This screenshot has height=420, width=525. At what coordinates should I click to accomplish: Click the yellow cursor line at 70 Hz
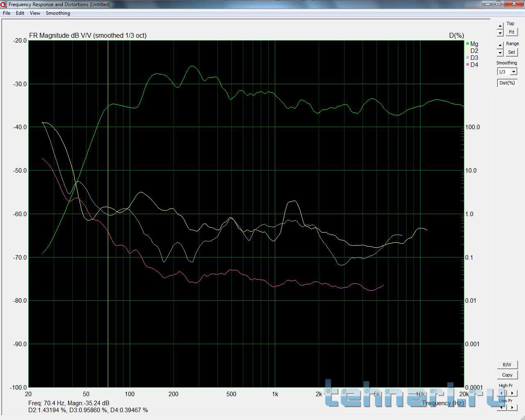pos(108,213)
